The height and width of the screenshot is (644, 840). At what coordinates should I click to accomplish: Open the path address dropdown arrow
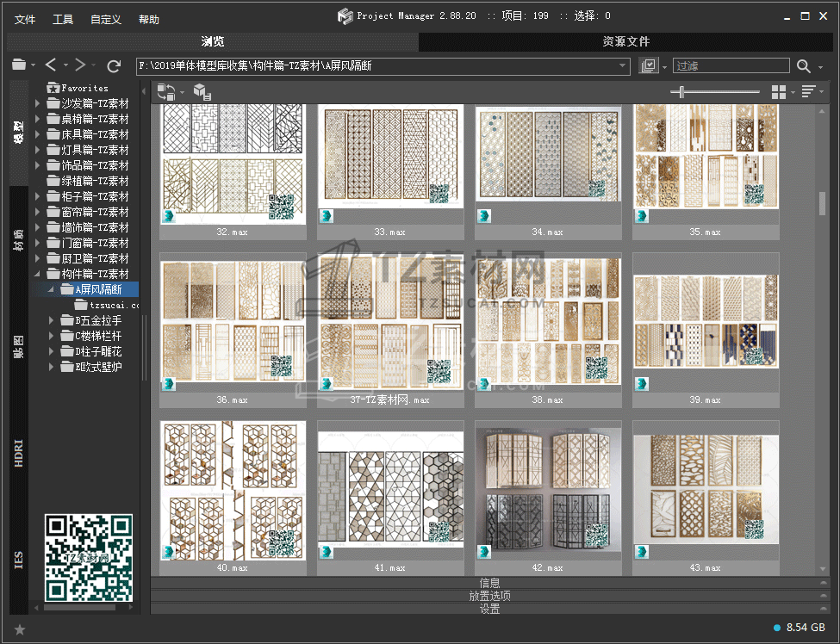(623, 66)
